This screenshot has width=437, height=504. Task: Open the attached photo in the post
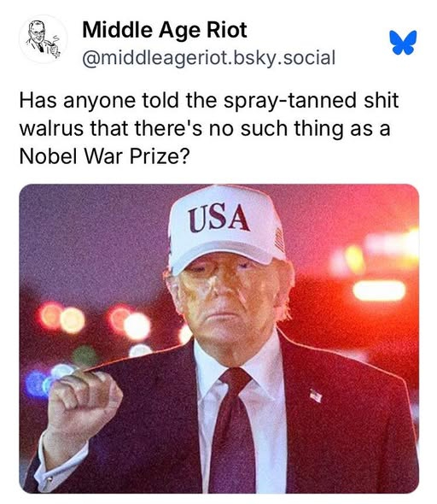coord(219,338)
